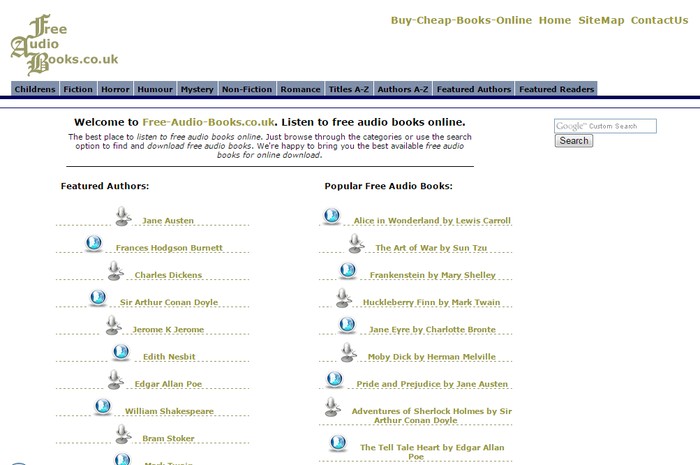Open the Fiction category tab

[78, 89]
